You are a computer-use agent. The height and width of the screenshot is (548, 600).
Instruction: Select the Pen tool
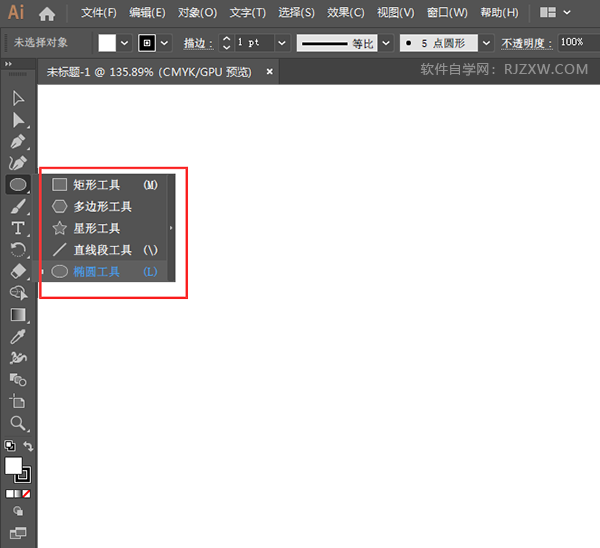[18, 141]
